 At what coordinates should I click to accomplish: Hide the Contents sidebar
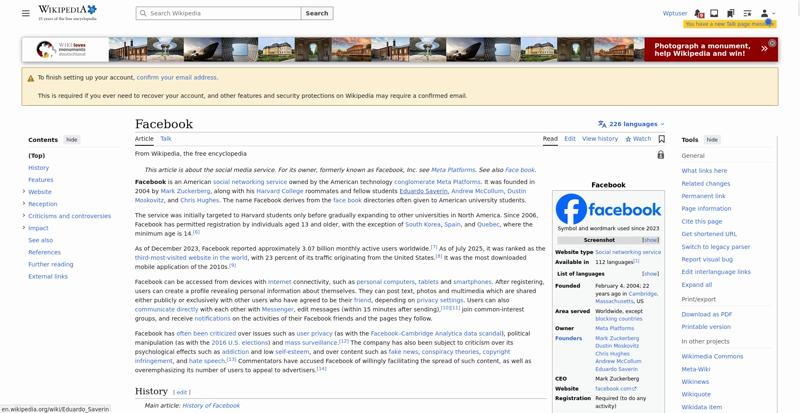[x=72, y=140]
